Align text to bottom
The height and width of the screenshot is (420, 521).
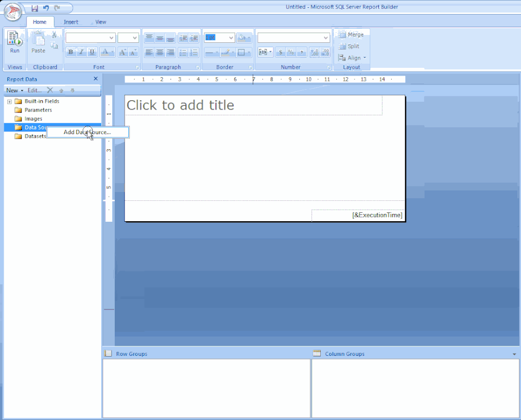171,38
